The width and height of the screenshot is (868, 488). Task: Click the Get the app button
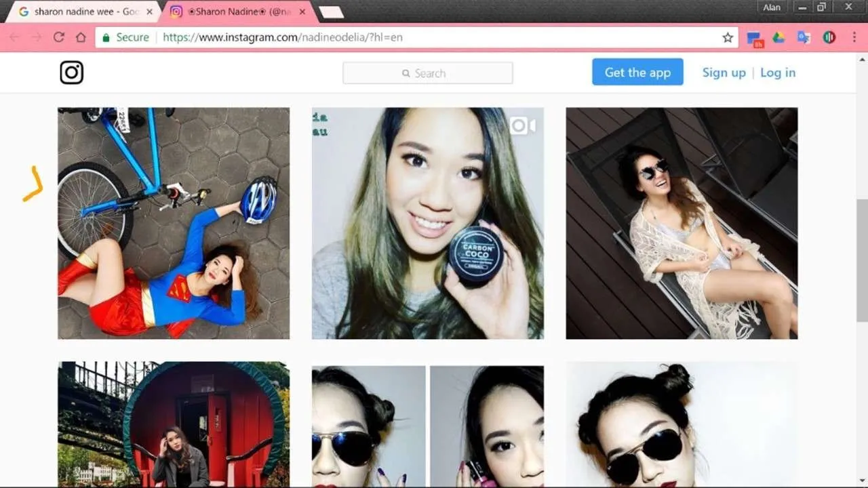(637, 73)
